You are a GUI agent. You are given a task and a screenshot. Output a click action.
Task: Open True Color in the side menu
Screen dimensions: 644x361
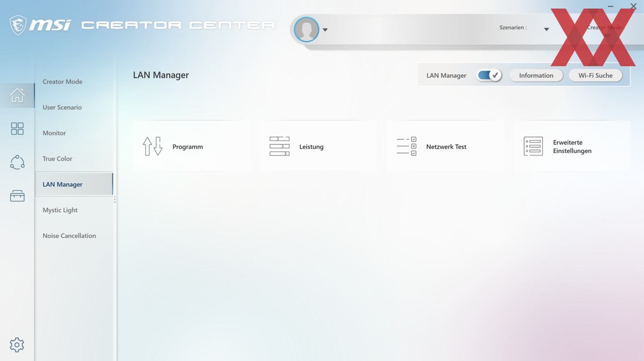[57, 159]
